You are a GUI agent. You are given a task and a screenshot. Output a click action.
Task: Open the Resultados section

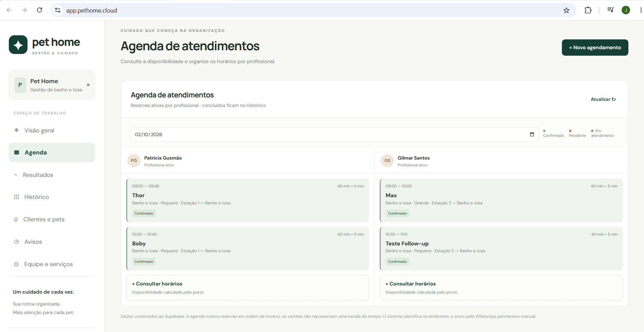point(52,175)
